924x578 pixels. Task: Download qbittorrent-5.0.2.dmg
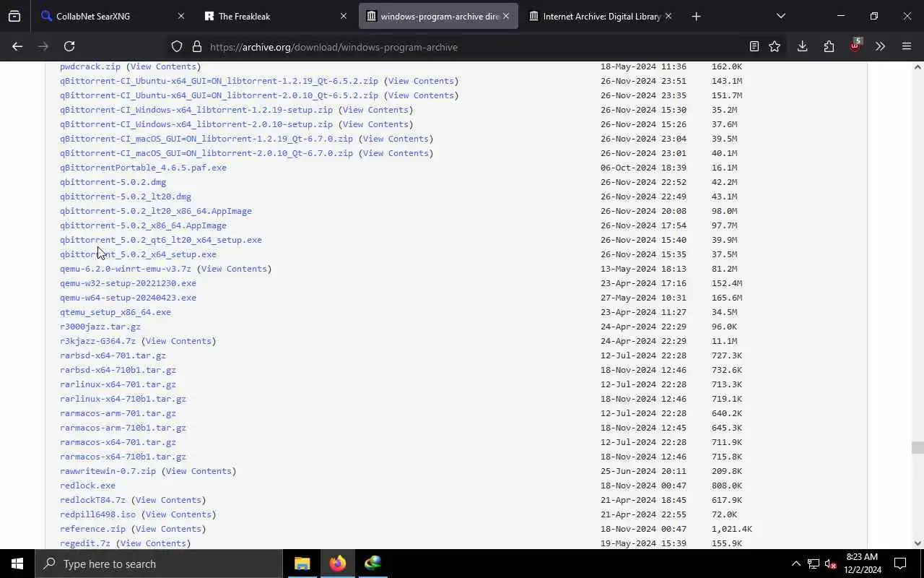(113, 182)
